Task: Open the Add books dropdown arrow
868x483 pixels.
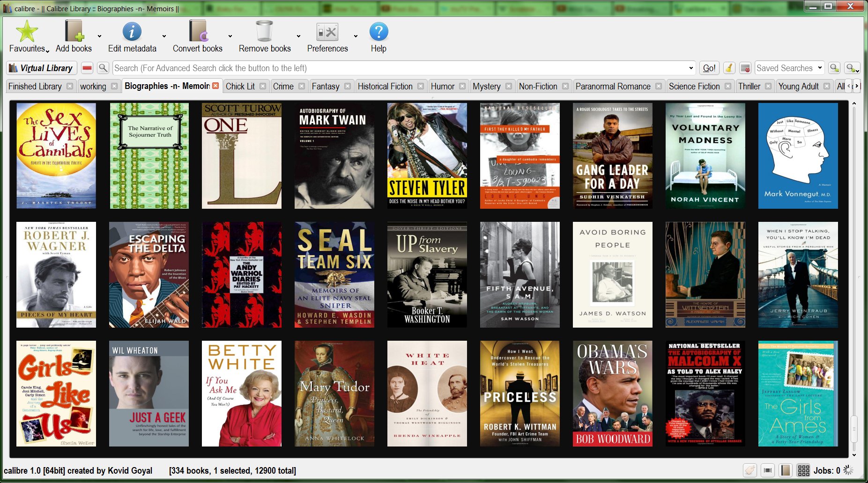Action: (x=99, y=36)
